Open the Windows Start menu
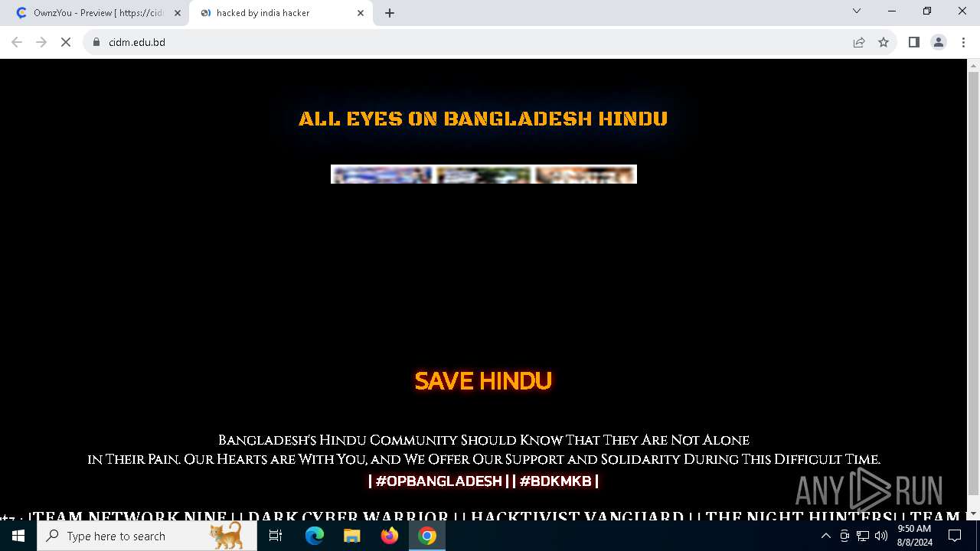The height and width of the screenshot is (551, 980). coord(18,536)
